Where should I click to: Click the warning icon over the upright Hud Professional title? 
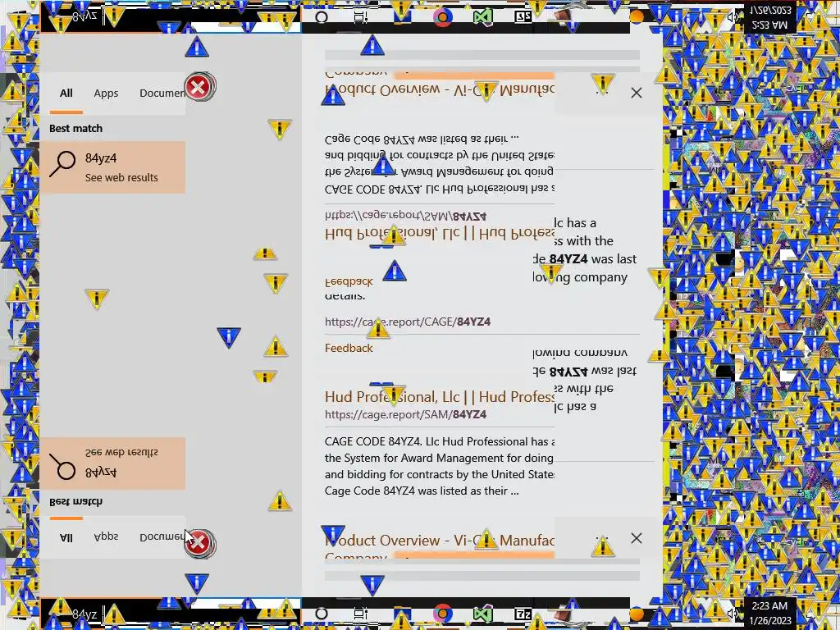pos(394,395)
